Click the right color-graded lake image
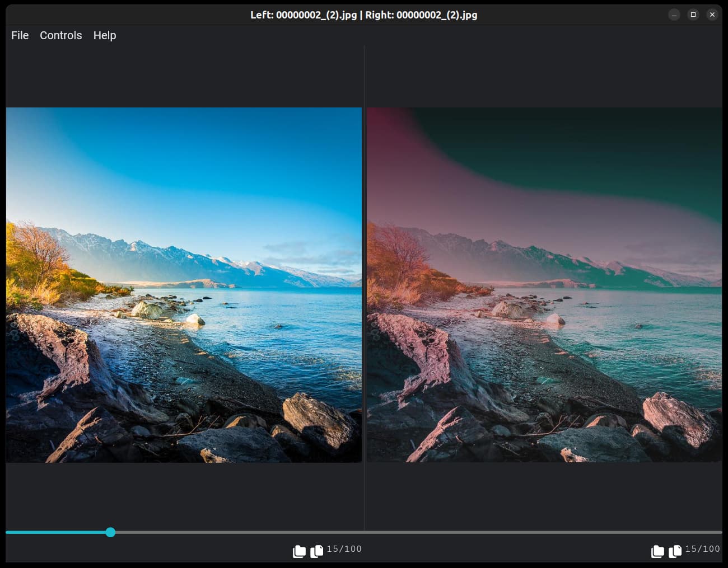Image resolution: width=728 pixels, height=568 pixels. tap(544, 285)
